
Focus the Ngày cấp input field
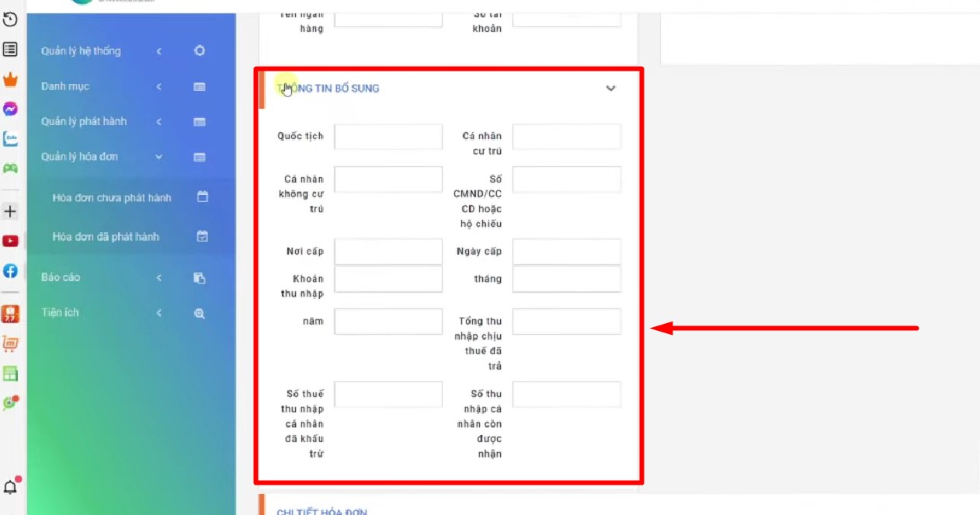pyautogui.click(x=567, y=252)
